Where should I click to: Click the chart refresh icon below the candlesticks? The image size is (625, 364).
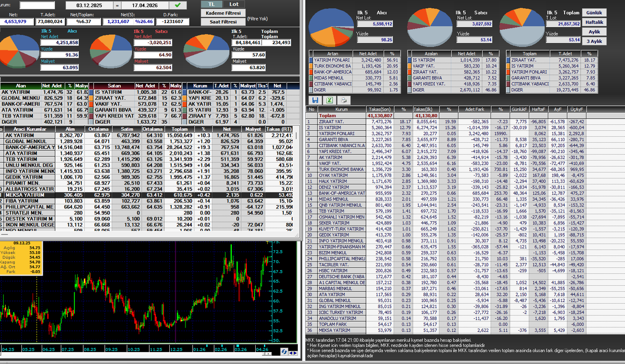[283, 352]
